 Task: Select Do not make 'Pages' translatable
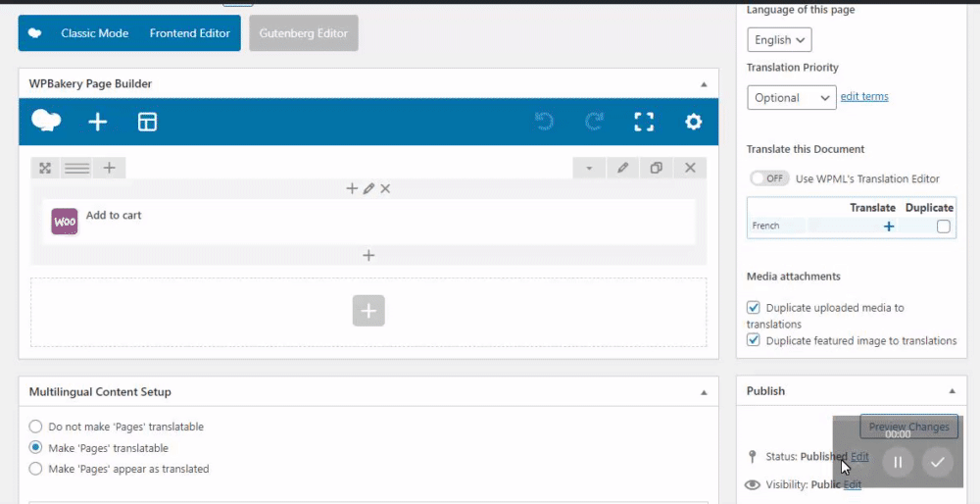35,427
